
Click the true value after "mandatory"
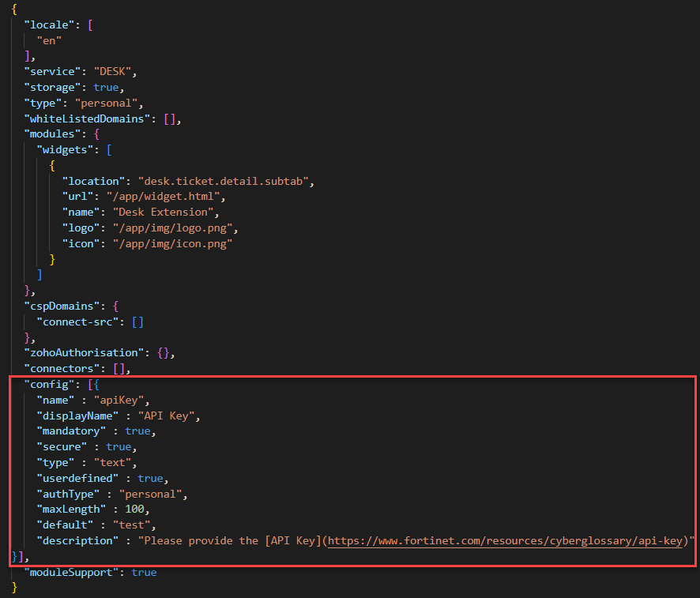point(137,431)
